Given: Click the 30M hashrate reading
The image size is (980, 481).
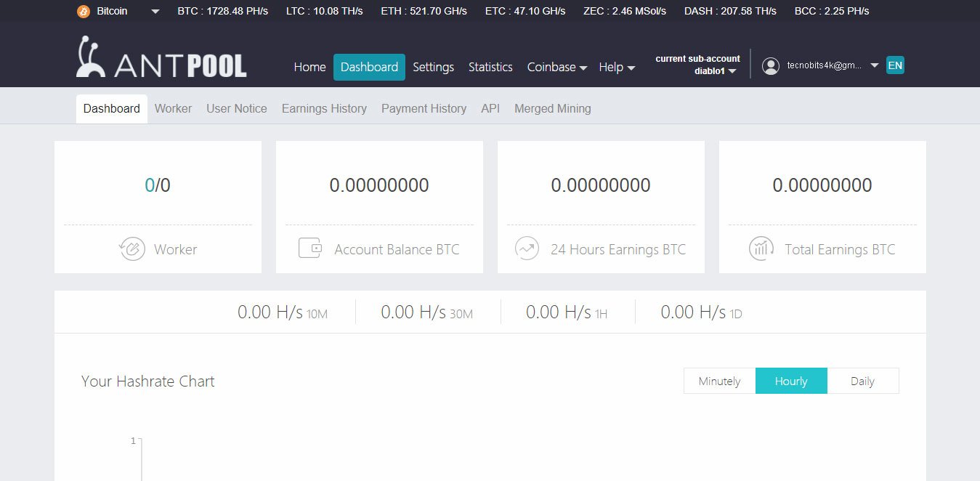Looking at the screenshot, I should (x=427, y=312).
